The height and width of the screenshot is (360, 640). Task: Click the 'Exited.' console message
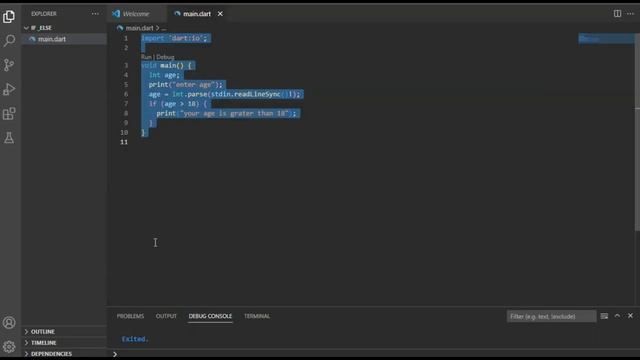[135, 339]
